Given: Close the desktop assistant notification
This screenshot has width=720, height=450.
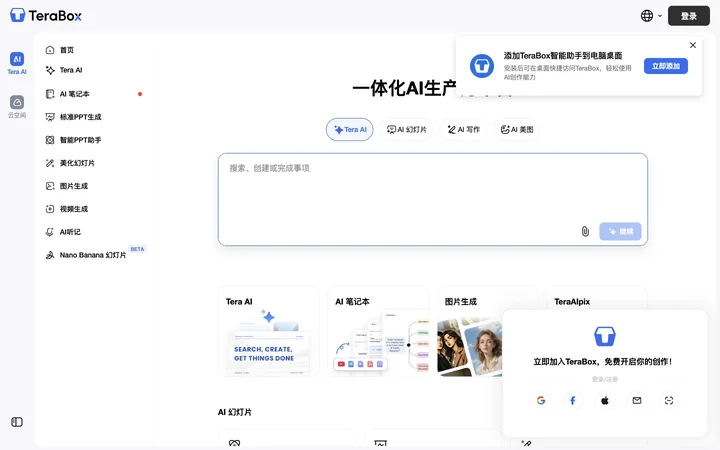Looking at the screenshot, I should tap(692, 45).
